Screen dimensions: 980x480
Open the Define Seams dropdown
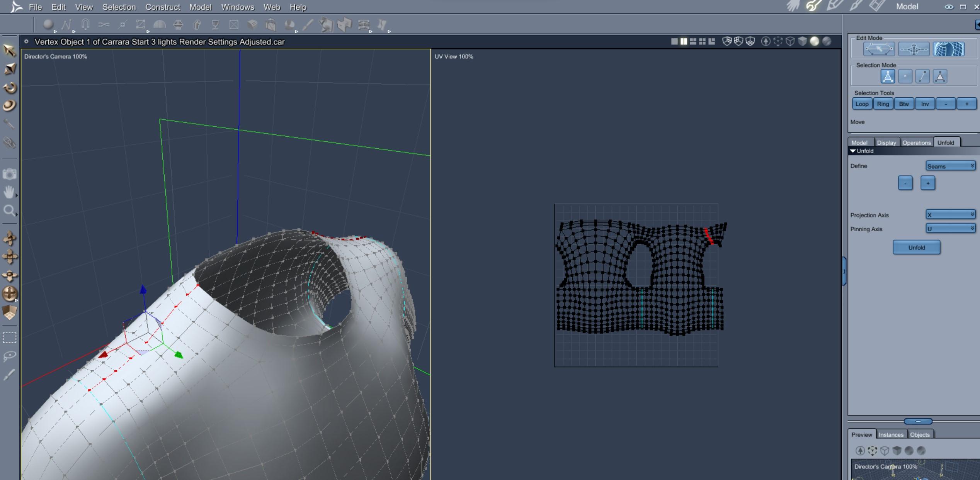pos(950,166)
